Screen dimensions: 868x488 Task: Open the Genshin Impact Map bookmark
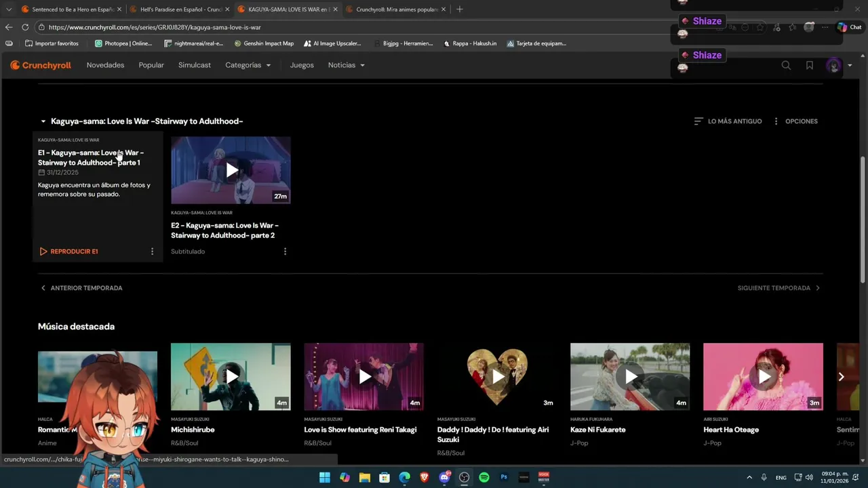tap(264, 43)
